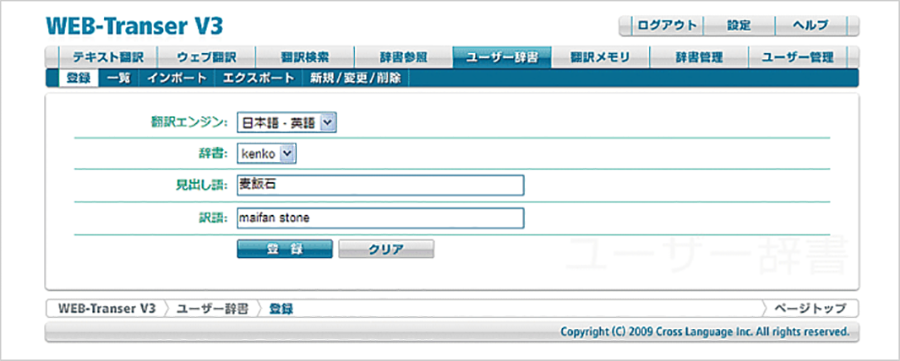Open the ヘルプ page
The image size is (900, 361).
(810, 26)
